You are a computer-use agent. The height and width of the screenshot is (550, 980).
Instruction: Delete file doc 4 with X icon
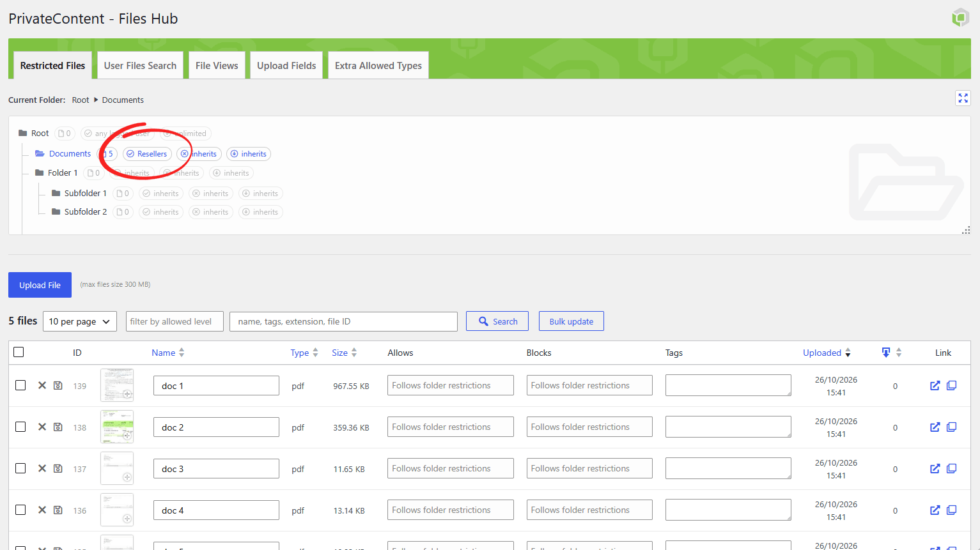[x=42, y=510]
